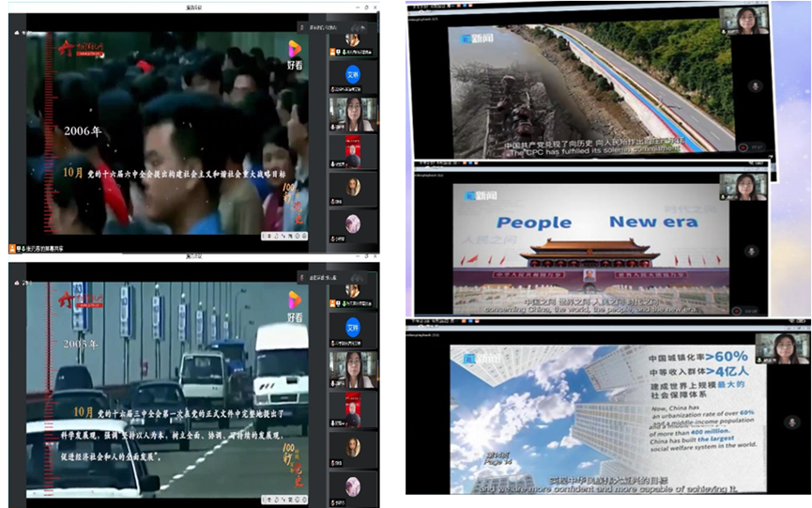Mute microphone in the People New era window

coord(750,251)
